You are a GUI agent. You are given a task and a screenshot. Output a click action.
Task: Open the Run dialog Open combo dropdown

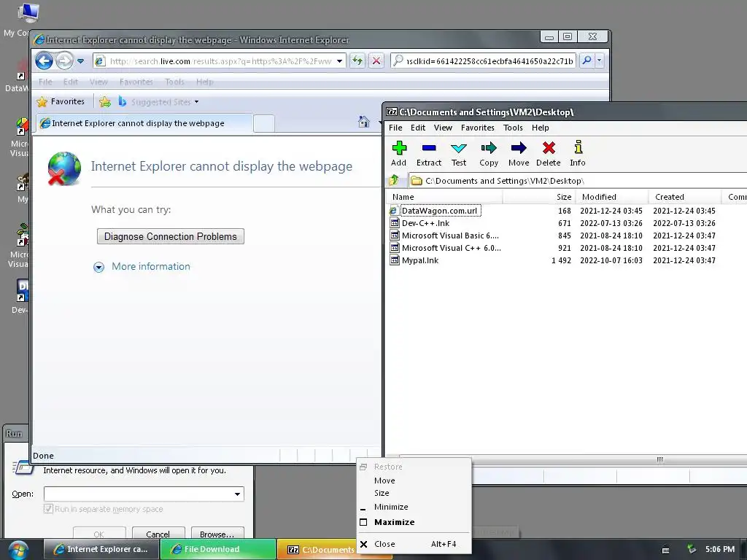(x=237, y=494)
